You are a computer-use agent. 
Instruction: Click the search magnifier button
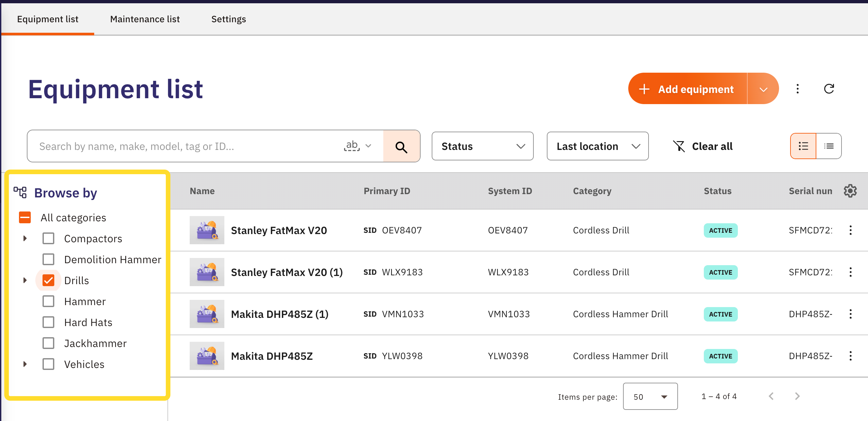[x=401, y=146]
